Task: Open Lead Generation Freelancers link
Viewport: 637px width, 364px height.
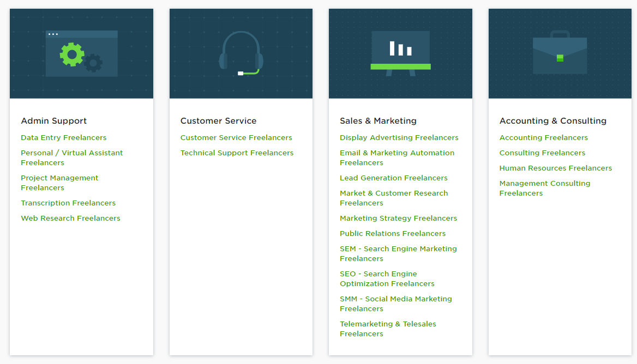Action: [x=394, y=178]
